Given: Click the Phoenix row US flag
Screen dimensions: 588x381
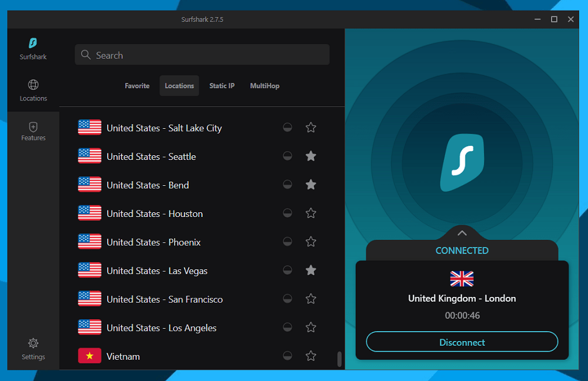Looking at the screenshot, I should pos(89,242).
